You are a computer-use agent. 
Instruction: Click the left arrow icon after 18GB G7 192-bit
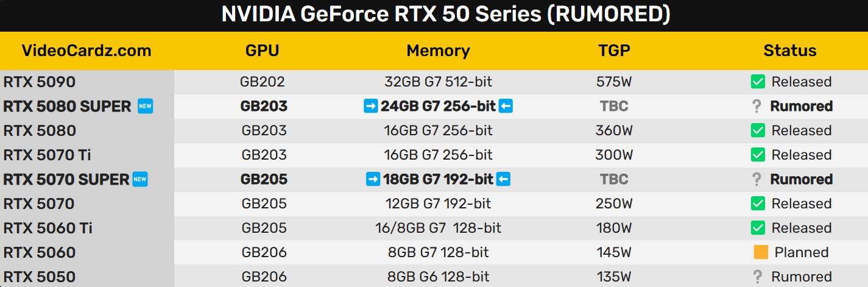(x=503, y=179)
